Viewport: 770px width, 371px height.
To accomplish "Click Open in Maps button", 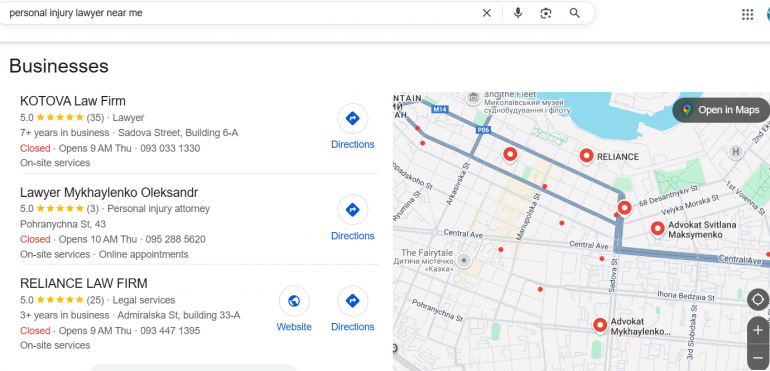I will coord(721,110).
